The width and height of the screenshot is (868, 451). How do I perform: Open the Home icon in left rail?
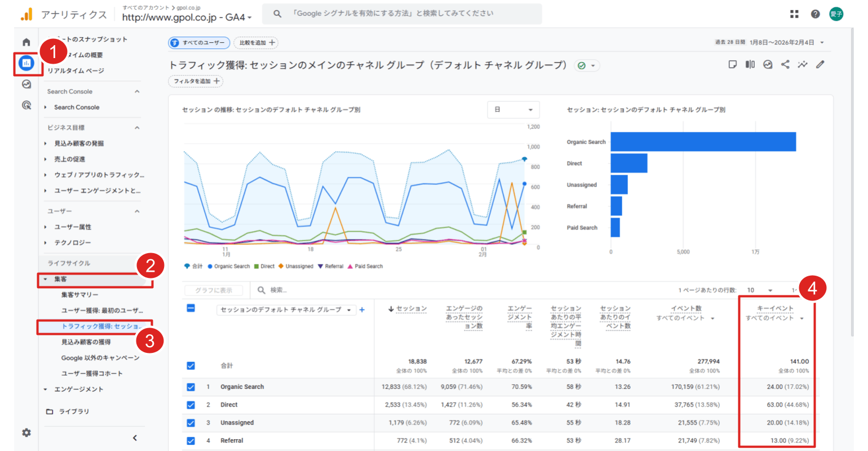coord(26,42)
